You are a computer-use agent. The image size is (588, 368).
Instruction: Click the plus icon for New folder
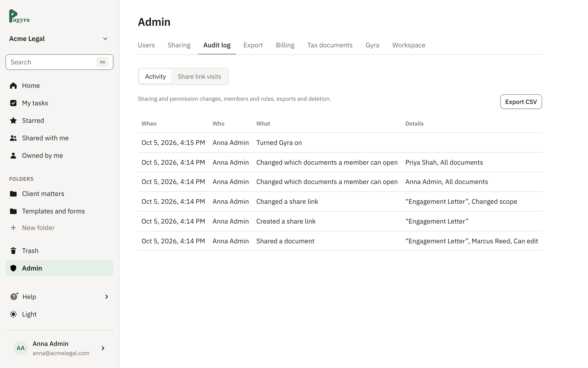[13, 228]
